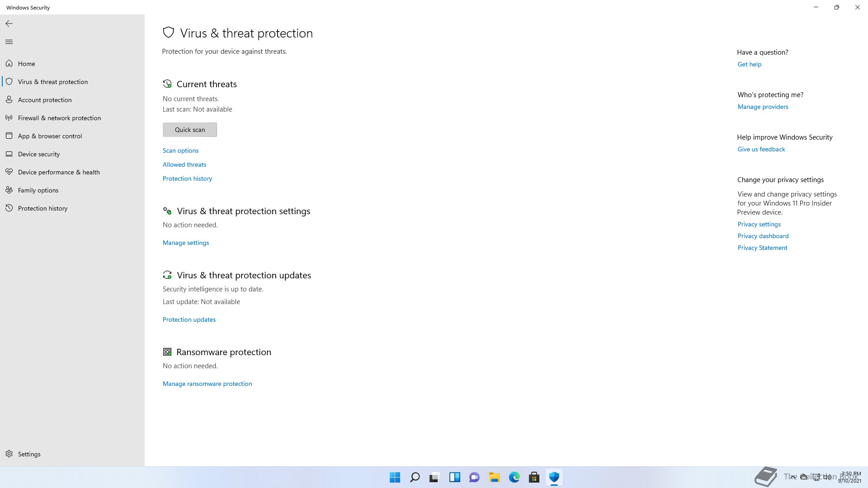Open the Protection updates link
This screenshot has width=868, height=488.
pos(189,319)
